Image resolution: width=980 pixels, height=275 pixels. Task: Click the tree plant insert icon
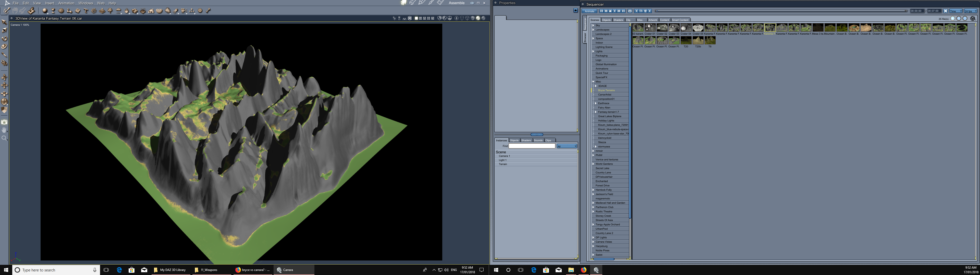point(110,11)
